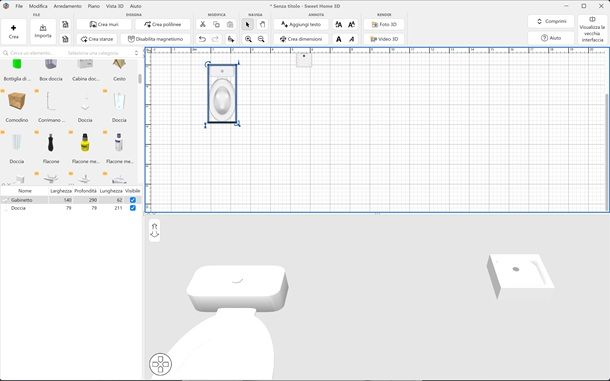Click the Video 3D button
Image resolution: width=610 pixels, height=381 pixels.
[x=384, y=39]
